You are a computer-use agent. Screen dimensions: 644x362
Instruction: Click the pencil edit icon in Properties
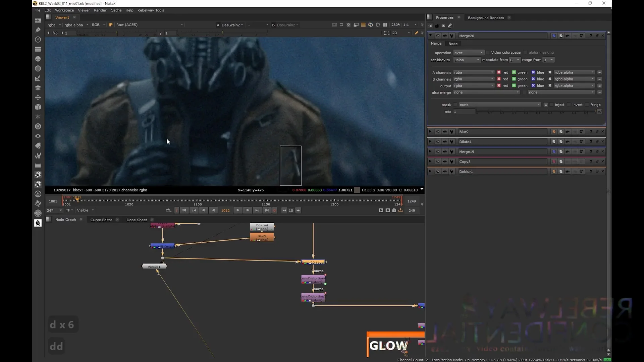[450, 26]
